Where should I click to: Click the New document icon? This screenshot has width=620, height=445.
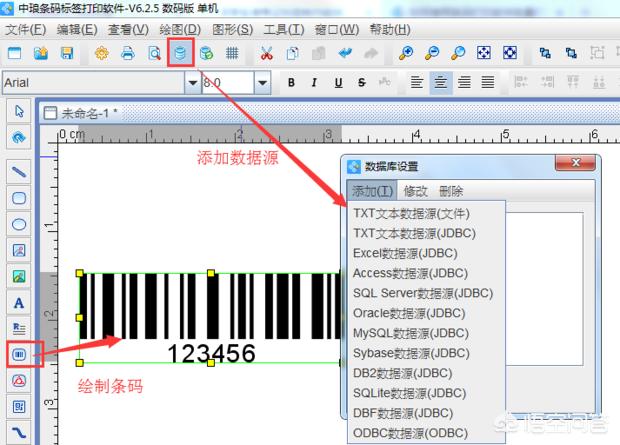(x=15, y=53)
